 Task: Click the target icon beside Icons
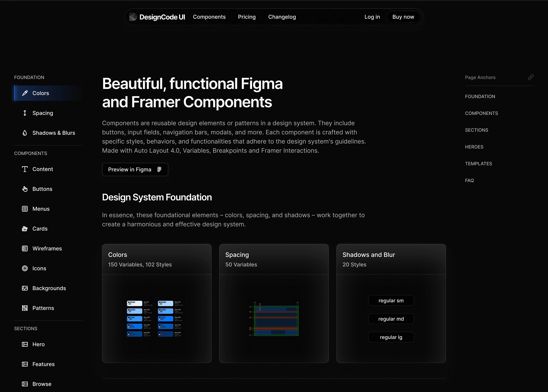click(25, 268)
